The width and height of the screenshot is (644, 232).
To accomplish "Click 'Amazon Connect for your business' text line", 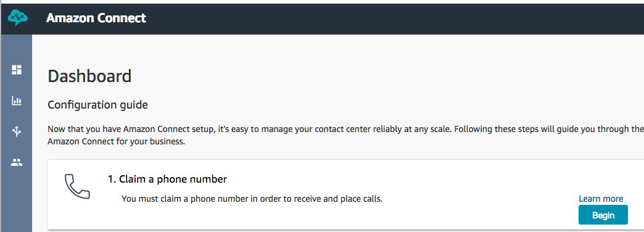I will pos(117,143).
